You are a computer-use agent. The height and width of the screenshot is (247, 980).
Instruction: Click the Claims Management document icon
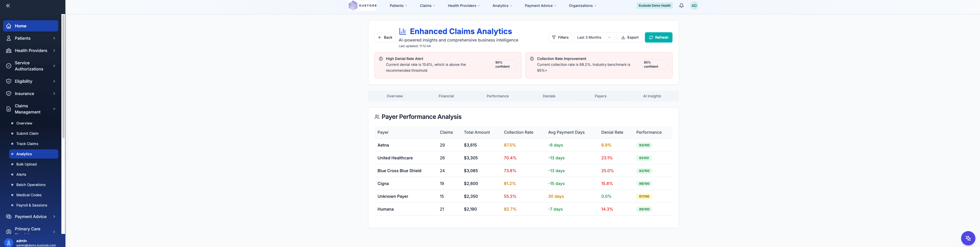point(8,109)
